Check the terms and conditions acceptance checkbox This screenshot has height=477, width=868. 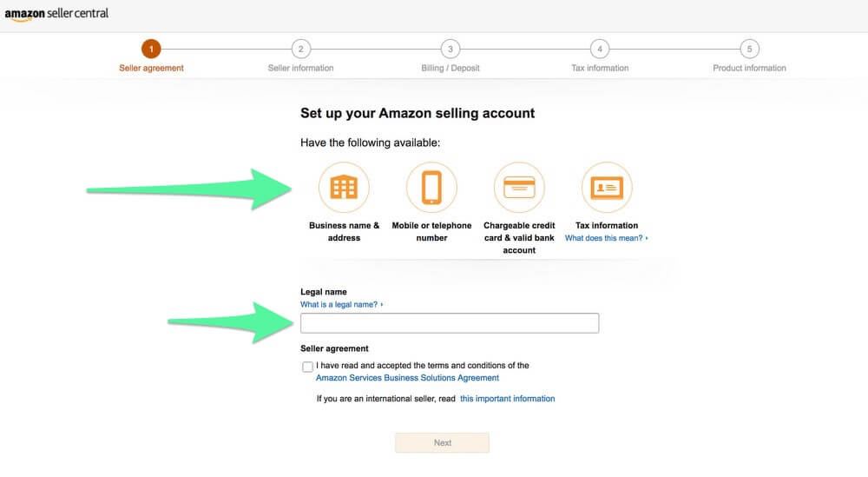click(x=308, y=367)
